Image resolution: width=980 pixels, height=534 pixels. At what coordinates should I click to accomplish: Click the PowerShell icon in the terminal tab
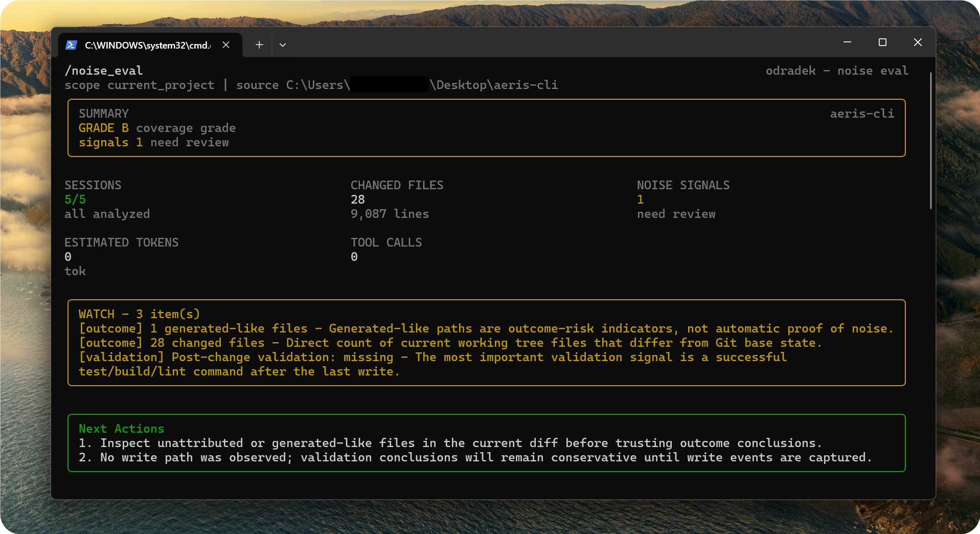71,45
